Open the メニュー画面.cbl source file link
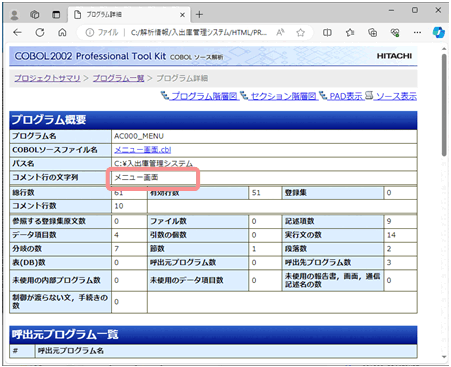Screen dimensions: 451x367 [x=143, y=150]
